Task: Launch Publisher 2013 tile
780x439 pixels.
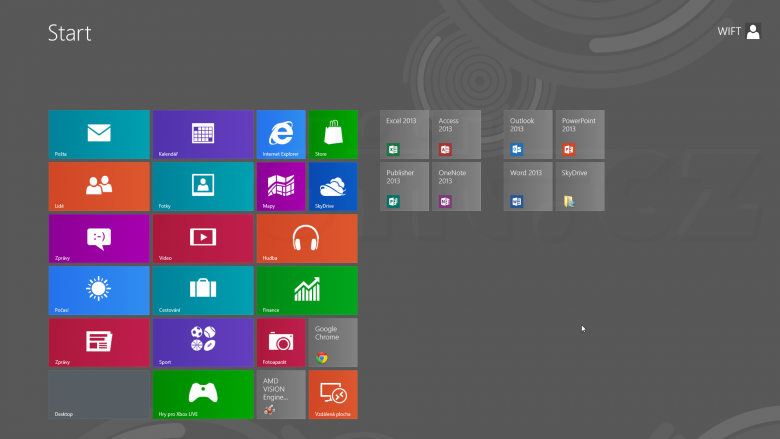Action: tap(404, 186)
